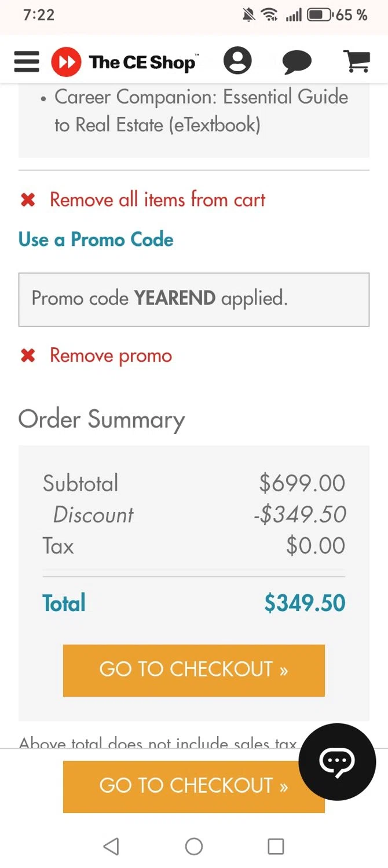Click the Remove promo link
This screenshot has width=388, height=868.
click(111, 355)
